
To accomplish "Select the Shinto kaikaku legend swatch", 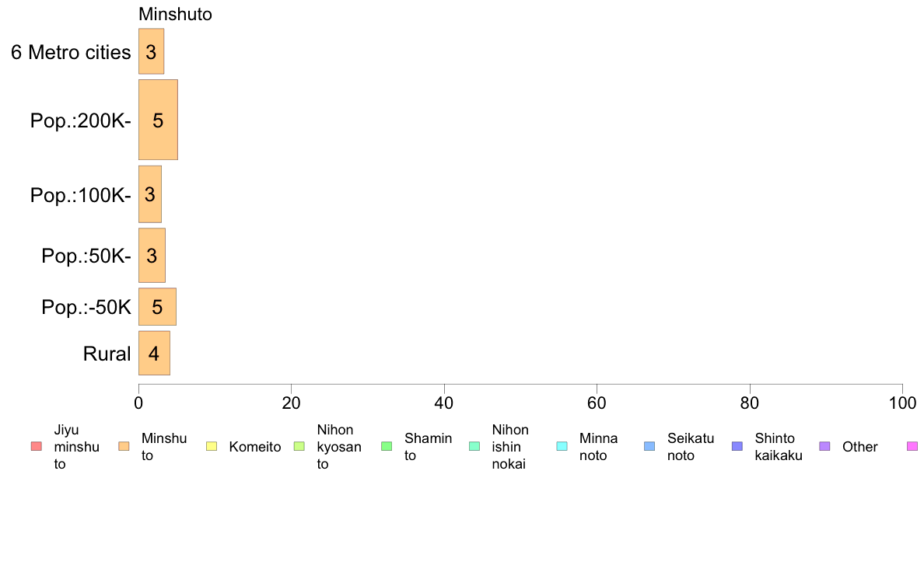I will (x=737, y=447).
